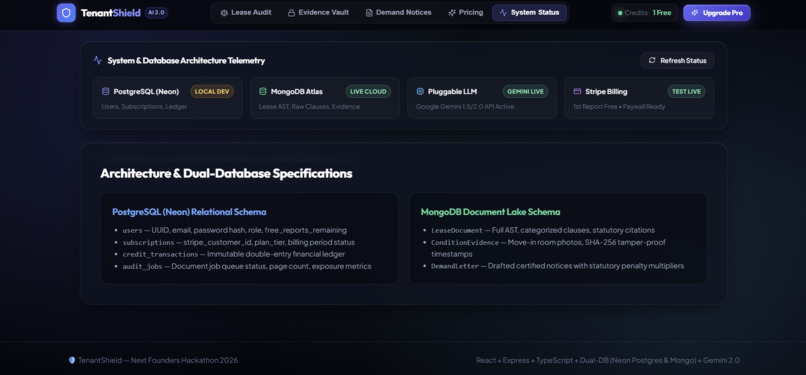806x375 pixels.
Task: Click the MongoDB Atlas card title
Action: 297,91
